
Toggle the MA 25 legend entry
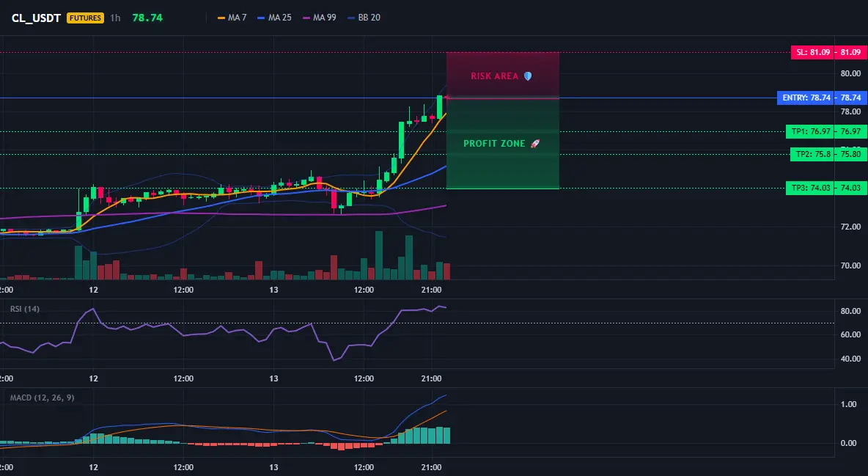[x=274, y=18]
